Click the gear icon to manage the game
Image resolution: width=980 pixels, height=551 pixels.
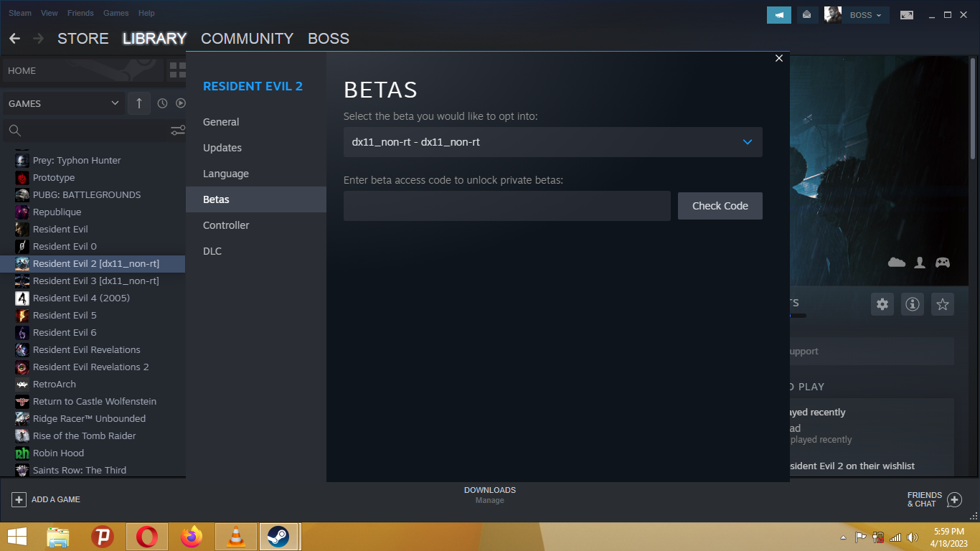pos(882,304)
